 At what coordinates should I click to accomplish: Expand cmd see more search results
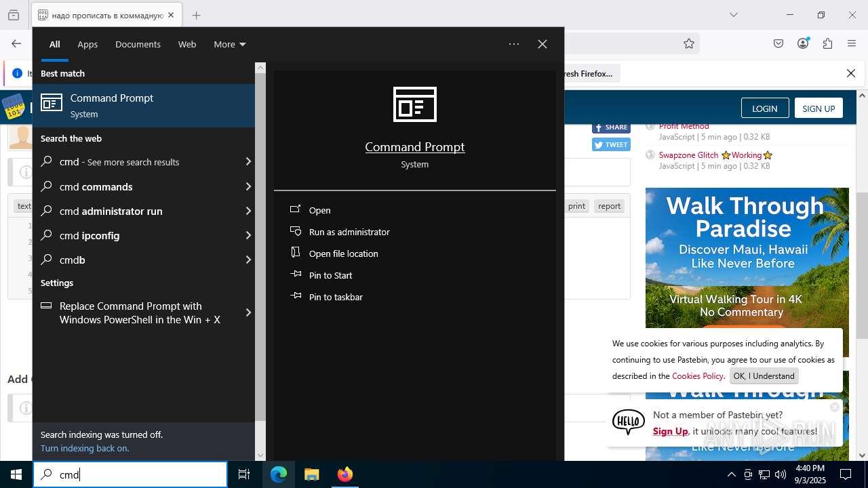[248, 162]
